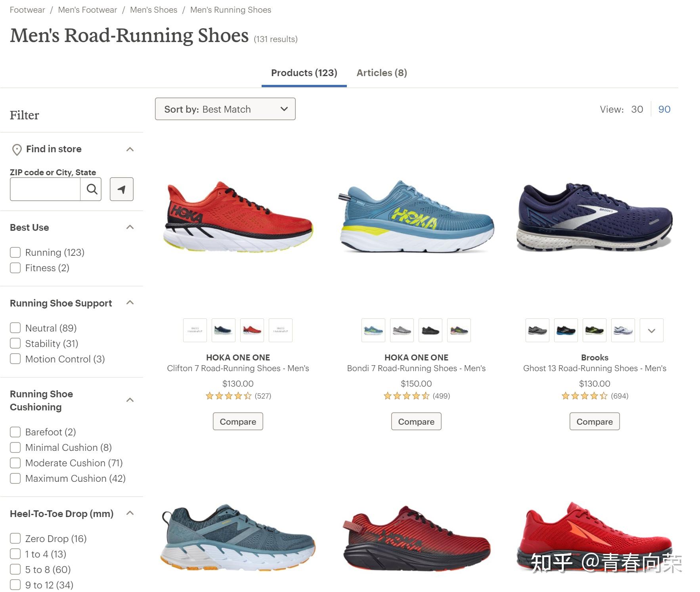Viewport: 700px width, 592px height.
Task: Tick the Barefoot (2) checkbox
Action: pyautogui.click(x=15, y=432)
